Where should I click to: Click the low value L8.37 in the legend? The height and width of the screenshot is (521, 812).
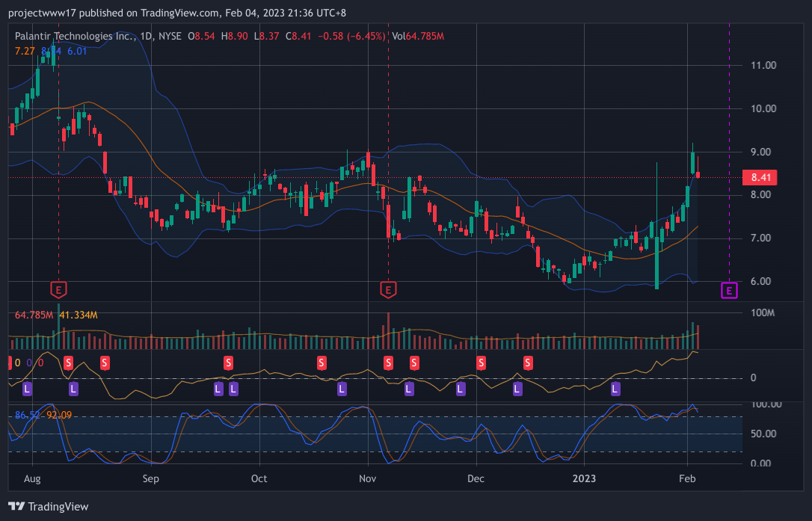coord(266,36)
